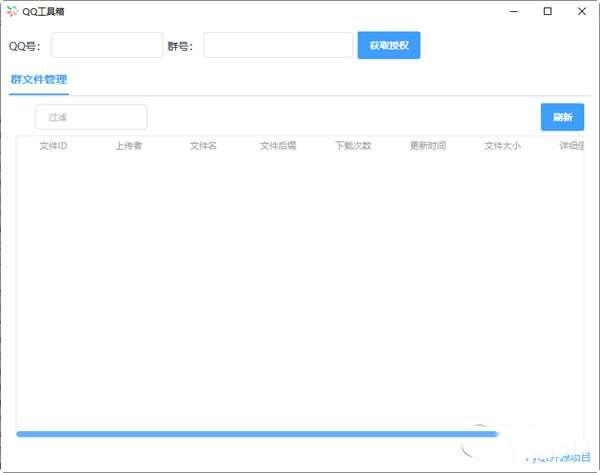
Task: Click into the 群号 text box
Action: point(278,45)
